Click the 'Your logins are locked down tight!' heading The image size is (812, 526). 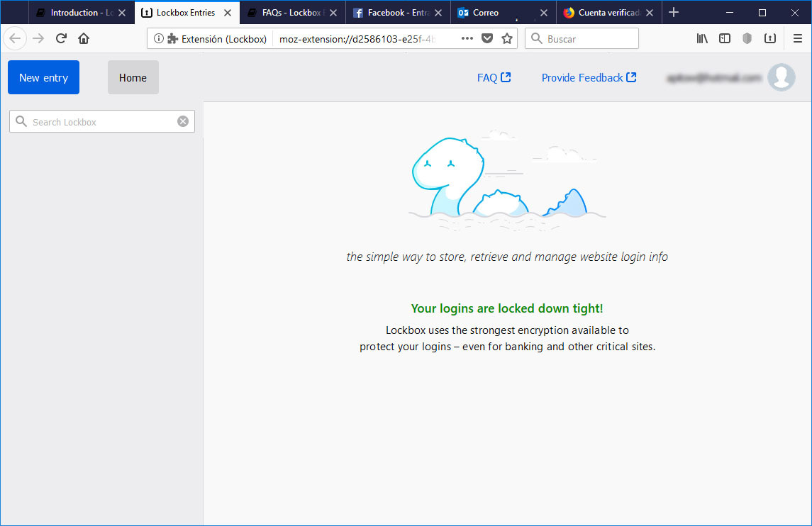(507, 308)
